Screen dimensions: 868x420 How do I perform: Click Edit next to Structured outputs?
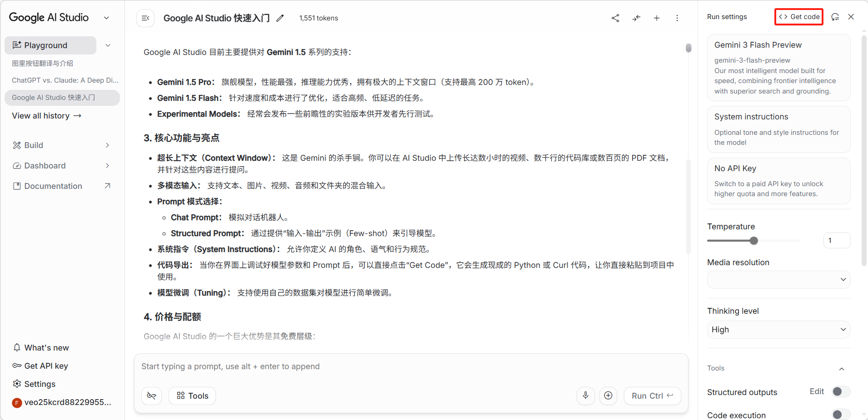pos(817,391)
